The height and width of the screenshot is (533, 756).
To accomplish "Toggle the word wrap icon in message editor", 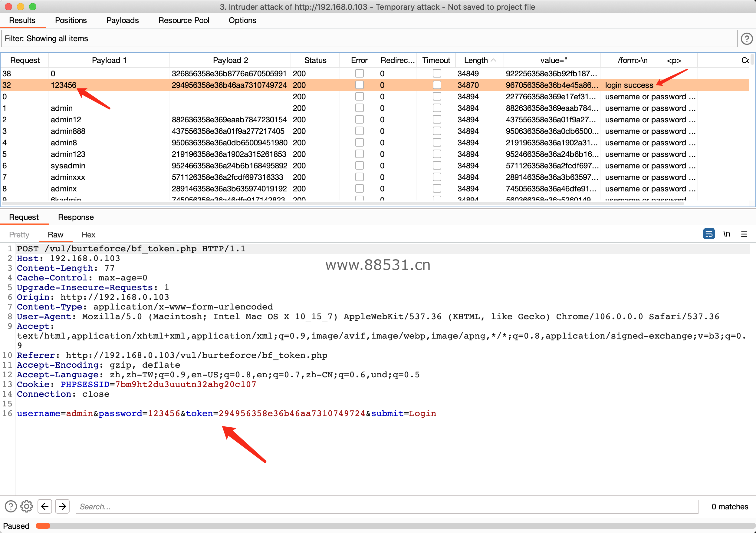I will [x=708, y=234].
